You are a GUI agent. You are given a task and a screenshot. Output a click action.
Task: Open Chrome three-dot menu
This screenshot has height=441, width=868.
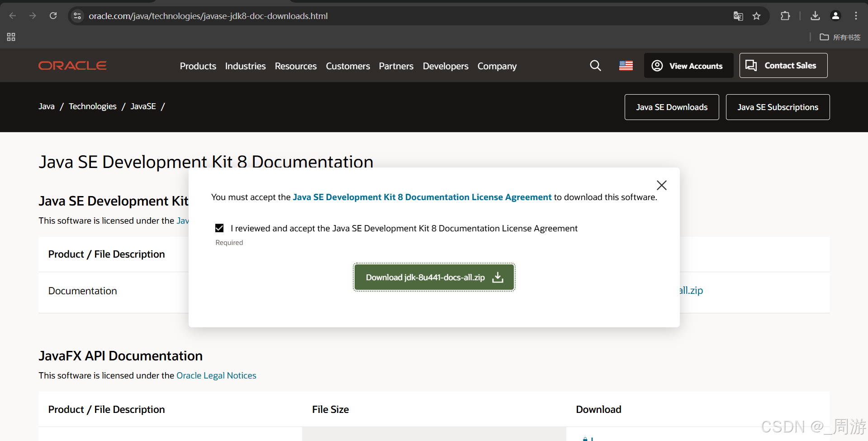click(856, 16)
